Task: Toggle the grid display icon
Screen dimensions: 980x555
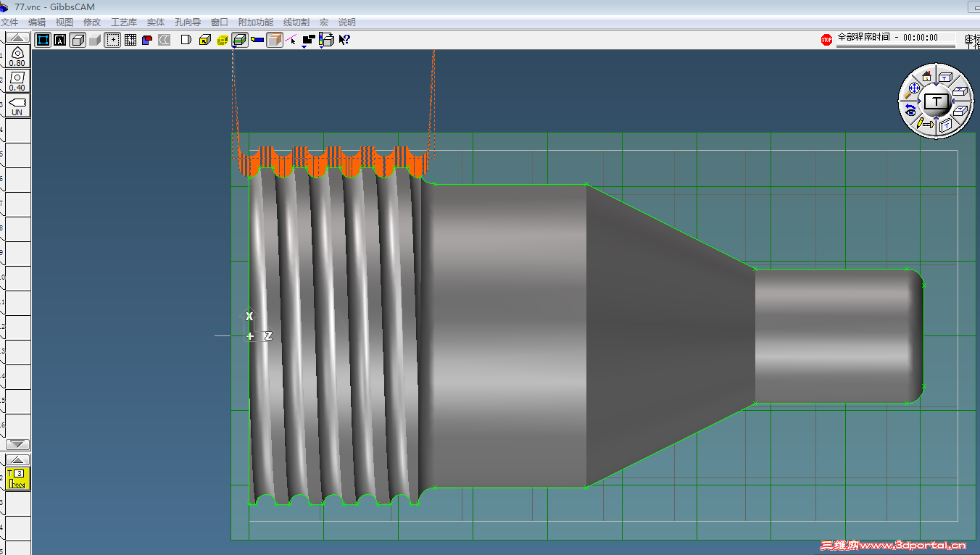Action: tap(130, 40)
